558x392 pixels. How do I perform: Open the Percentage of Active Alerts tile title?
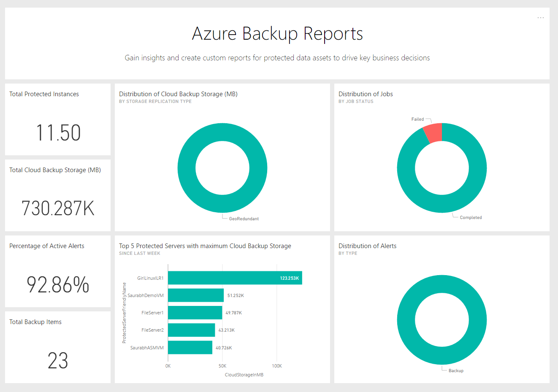coord(47,246)
